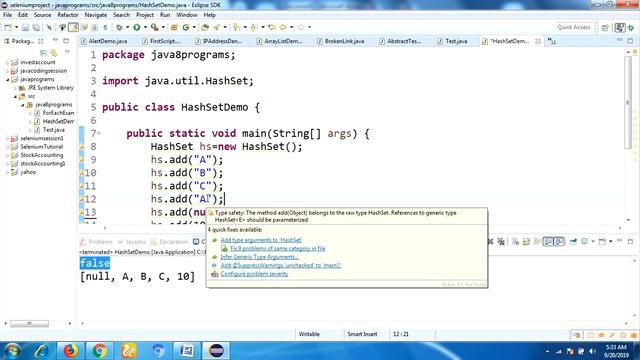Select the Java perspective icon
This screenshot has width=640, height=360.
pyautogui.click(x=620, y=27)
